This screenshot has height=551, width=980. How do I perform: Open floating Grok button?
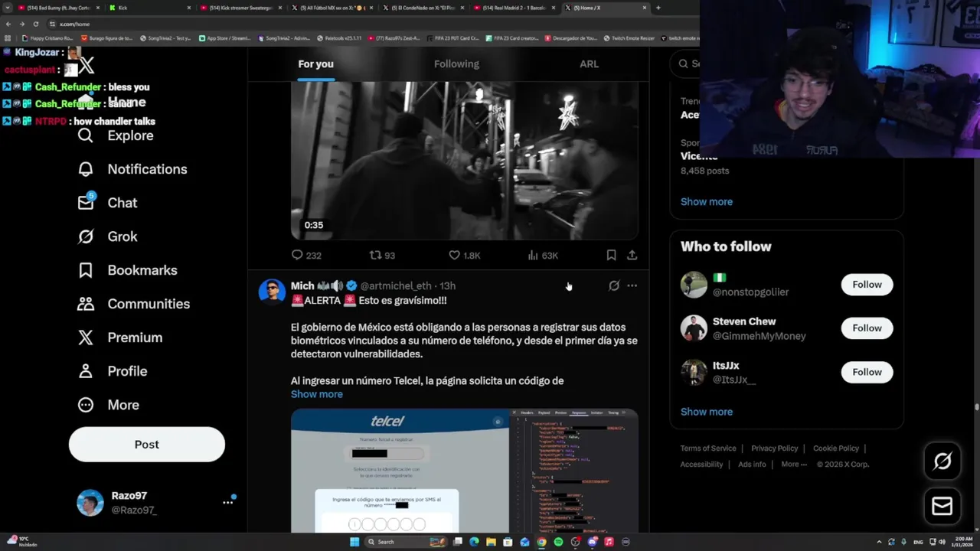tap(942, 461)
